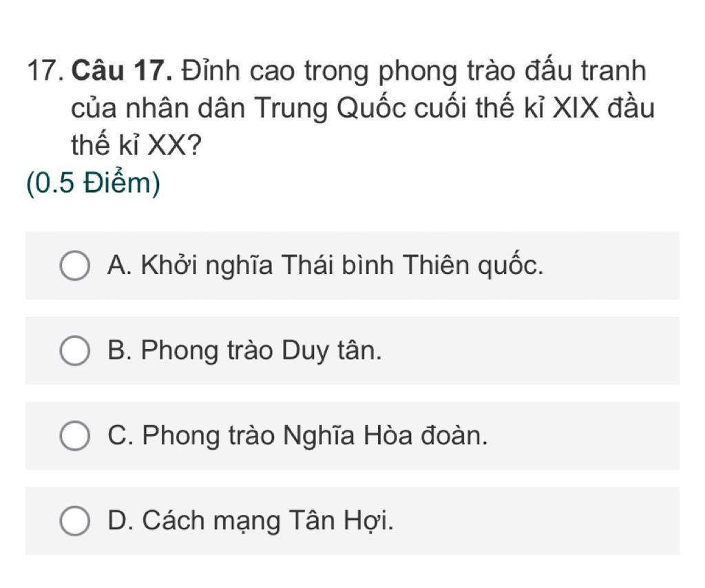Click empty area of option C row
Image resolution: width=705 pixels, height=588 pixels.
tap(585, 436)
